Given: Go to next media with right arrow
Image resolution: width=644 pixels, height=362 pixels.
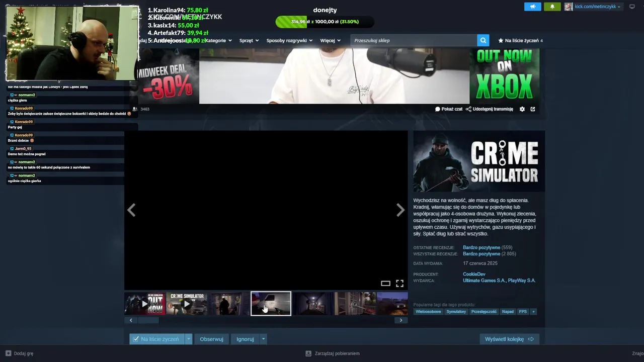Looking at the screenshot, I should click(x=400, y=210).
